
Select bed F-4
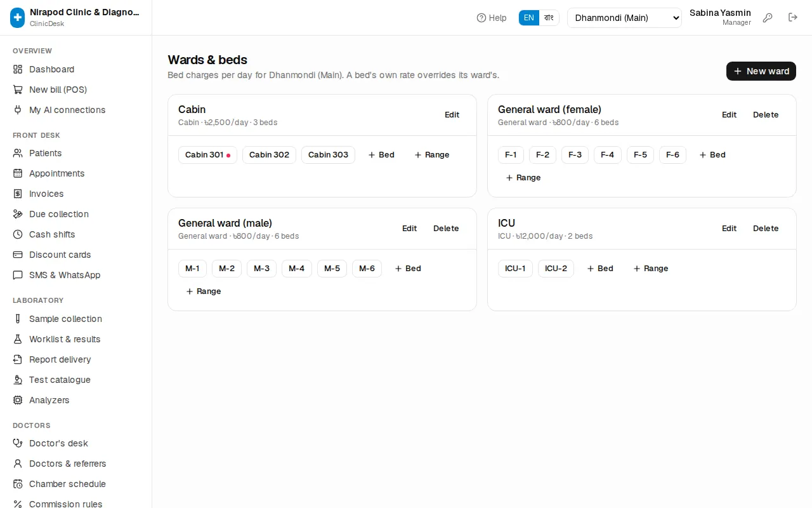point(607,155)
